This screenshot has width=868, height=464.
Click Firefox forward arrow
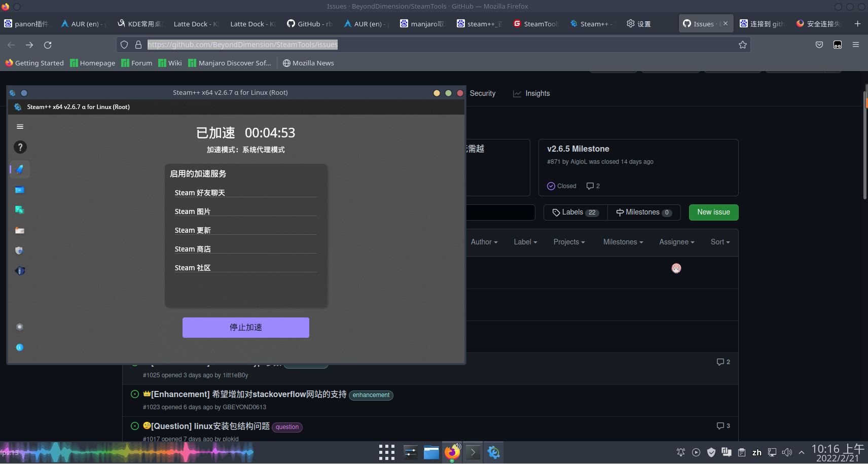29,45
